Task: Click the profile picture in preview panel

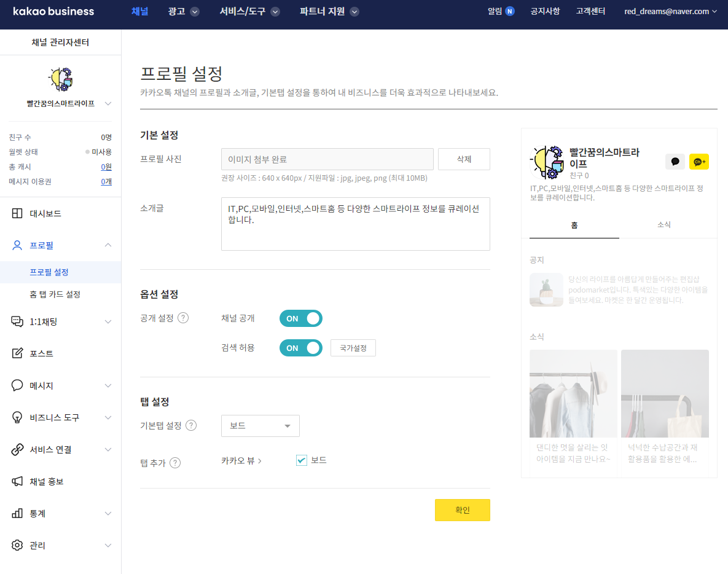Action: tap(547, 162)
